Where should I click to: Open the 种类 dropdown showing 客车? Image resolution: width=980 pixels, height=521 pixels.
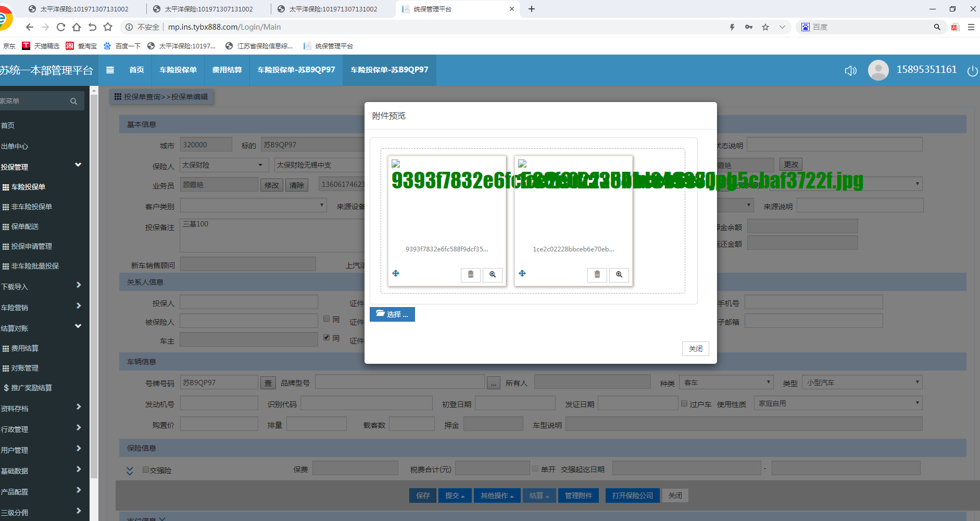[x=726, y=383]
